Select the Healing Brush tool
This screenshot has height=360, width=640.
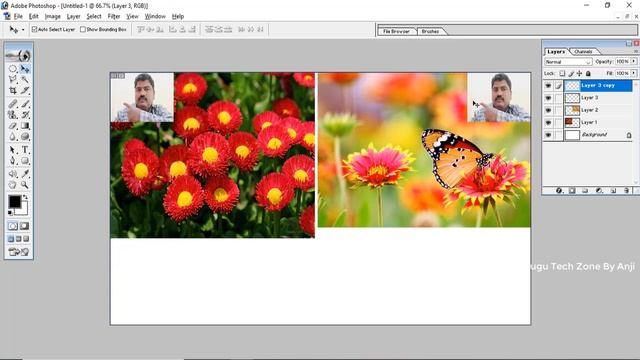click(x=13, y=104)
